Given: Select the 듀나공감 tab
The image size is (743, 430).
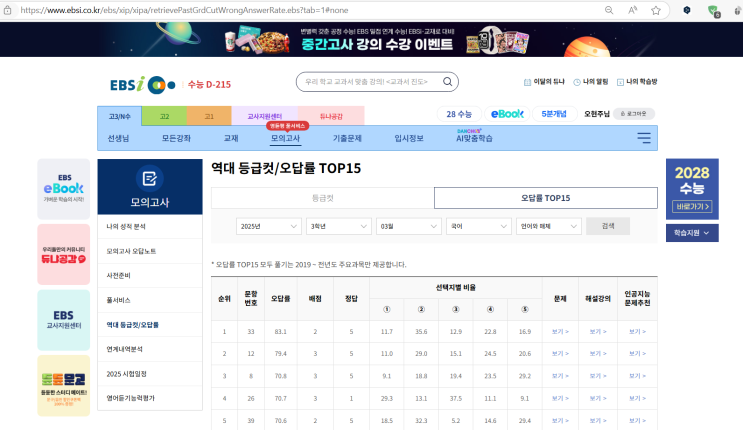Looking at the screenshot, I should [331, 116].
